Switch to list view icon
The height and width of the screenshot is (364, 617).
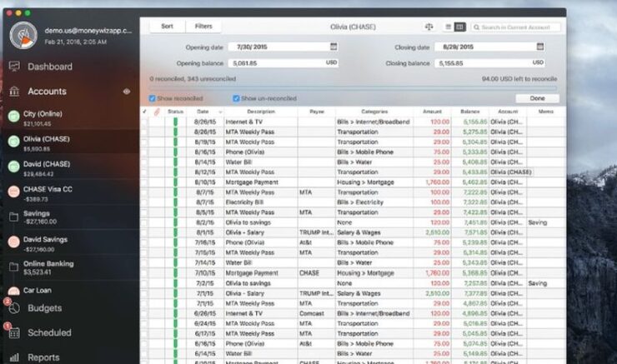point(449,27)
